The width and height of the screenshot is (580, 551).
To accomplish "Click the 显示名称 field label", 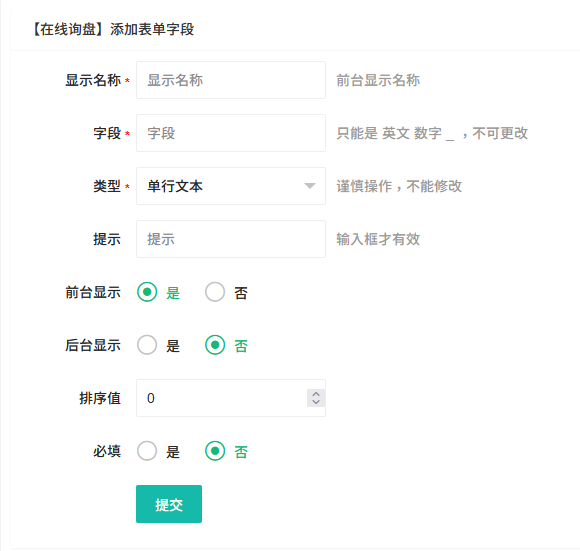I will (93, 80).
